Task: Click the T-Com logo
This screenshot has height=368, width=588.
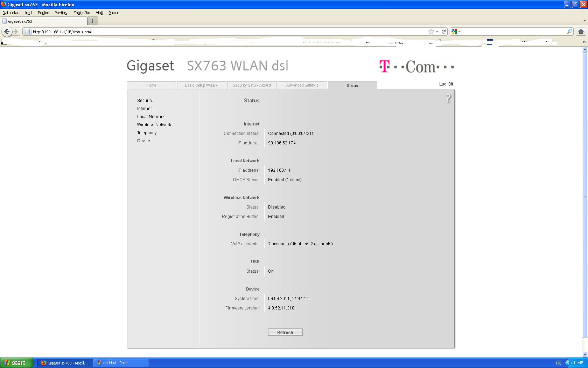Action: [x=416, y=66]
